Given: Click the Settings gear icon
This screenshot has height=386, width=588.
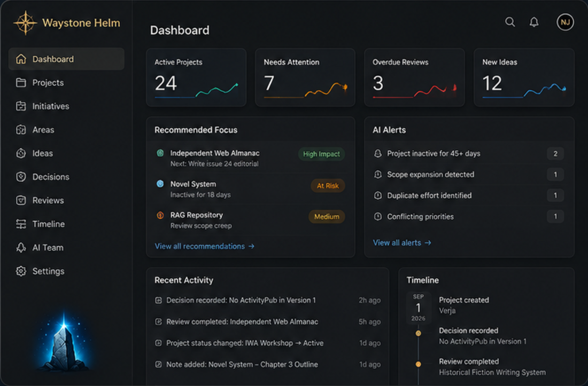Looking at the screenshot, I should click(x=21, y=271).
